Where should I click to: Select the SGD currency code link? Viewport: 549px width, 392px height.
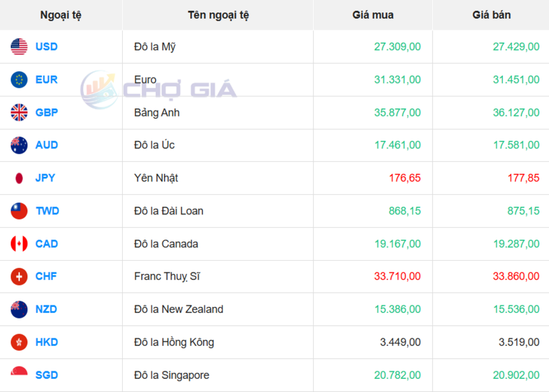(47, 375)
